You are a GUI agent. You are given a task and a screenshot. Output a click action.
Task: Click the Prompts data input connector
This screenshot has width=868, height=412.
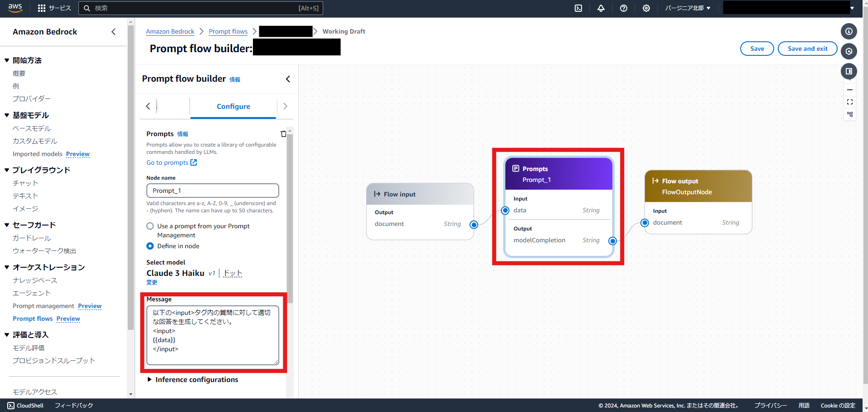[505, 210]
